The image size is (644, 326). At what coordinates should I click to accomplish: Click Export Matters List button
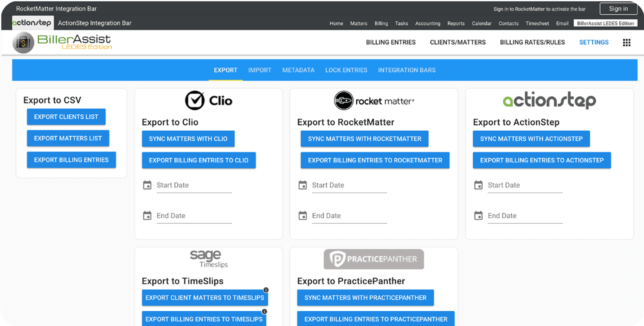[x=68, y=138]
